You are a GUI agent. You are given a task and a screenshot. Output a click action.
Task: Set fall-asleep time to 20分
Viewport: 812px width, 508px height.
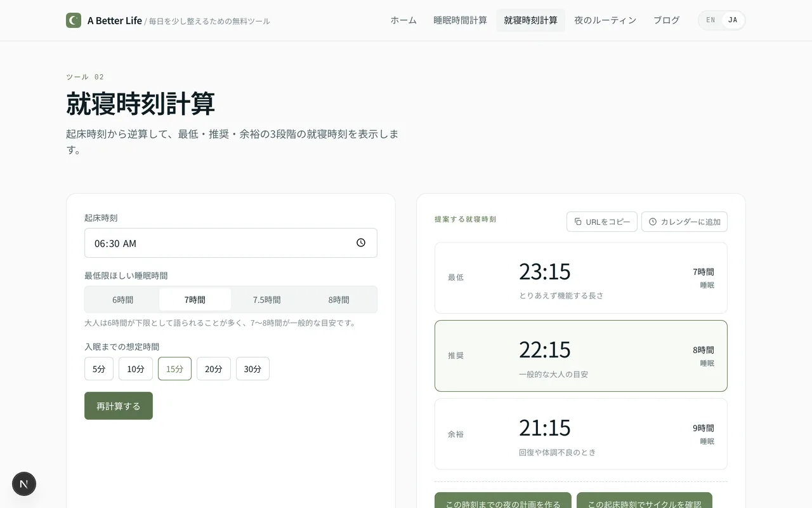point(214,369)
